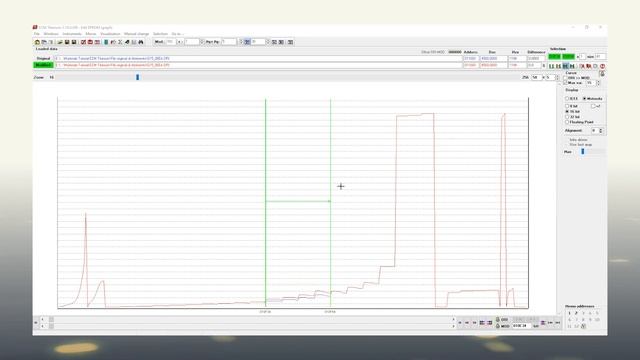Click the Original file label
Screen dimensions: 640x360
point(43,58)
